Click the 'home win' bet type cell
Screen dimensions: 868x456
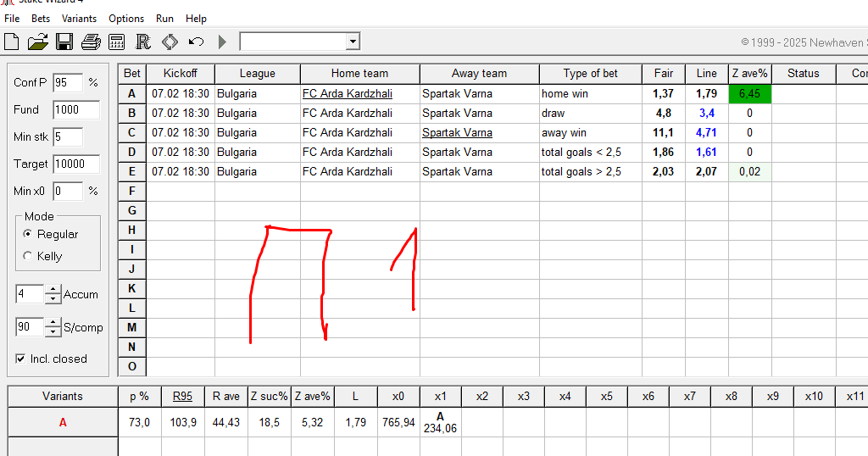pyautogui.click(x=591, y=94)
